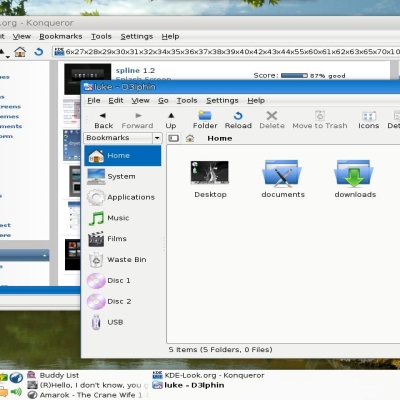This screenshot has height=400, width=400.
Task: Open Konqueror Bookmarks menu
Action: tap(61, 36)
